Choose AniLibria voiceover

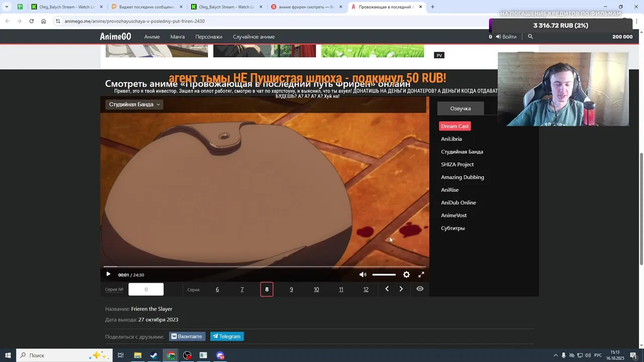pos(451,139)
